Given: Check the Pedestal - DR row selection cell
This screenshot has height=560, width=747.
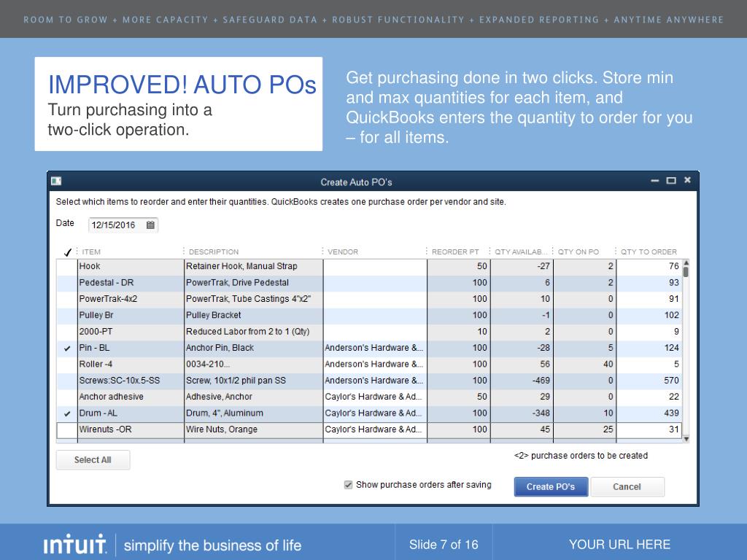Looking at the screenshot, I should [x=67, y=283].
